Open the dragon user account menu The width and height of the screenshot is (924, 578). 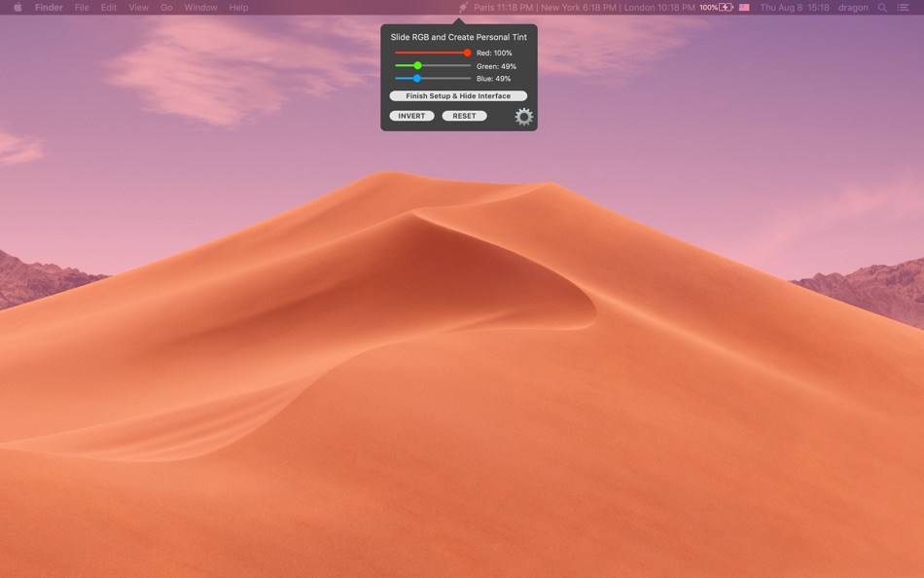[x=853, y=8]
